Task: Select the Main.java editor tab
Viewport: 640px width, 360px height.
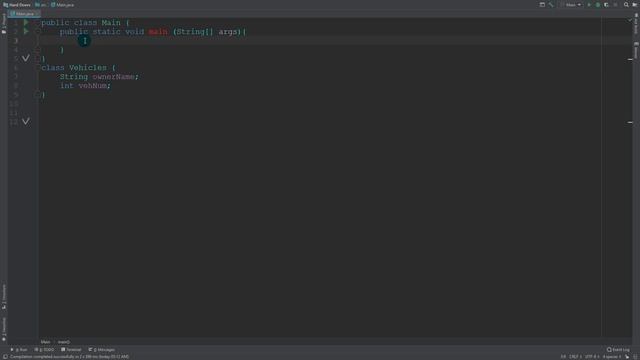Action: [x=24, y=14]
